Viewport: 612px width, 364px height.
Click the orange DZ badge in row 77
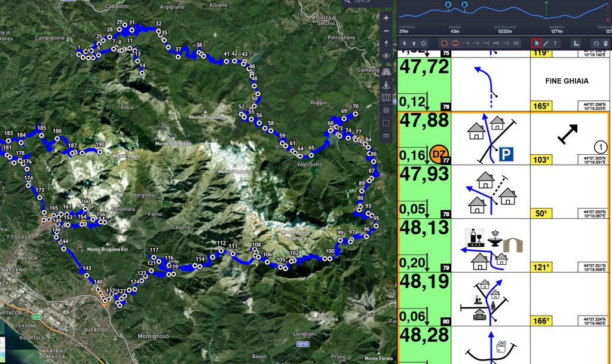(438, 154)
